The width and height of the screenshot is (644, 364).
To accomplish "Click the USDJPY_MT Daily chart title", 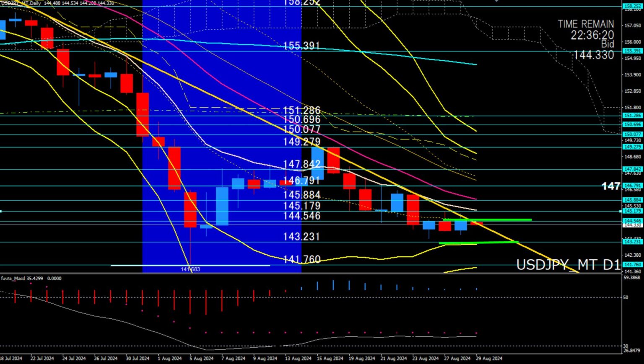I will (21, 3).
